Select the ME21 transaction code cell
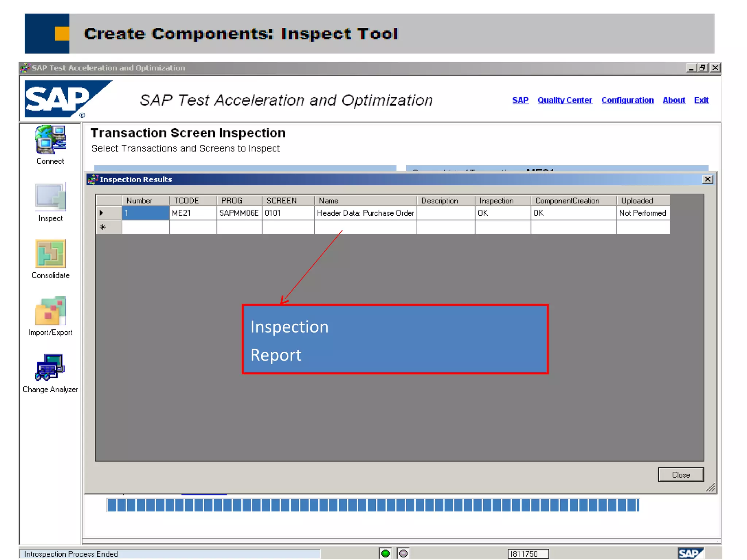 click(x=193, y=213)
